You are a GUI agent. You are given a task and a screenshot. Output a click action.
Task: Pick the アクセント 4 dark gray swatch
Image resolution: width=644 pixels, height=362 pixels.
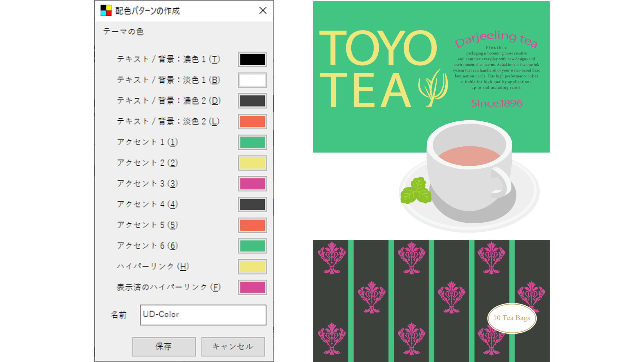pos(252,204)
